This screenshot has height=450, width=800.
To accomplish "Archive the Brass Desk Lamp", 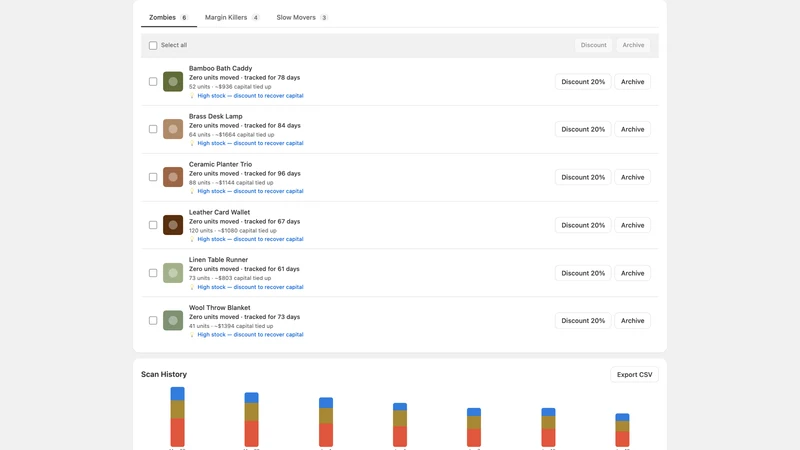I will pyautogui.click(x=633, y=129).
